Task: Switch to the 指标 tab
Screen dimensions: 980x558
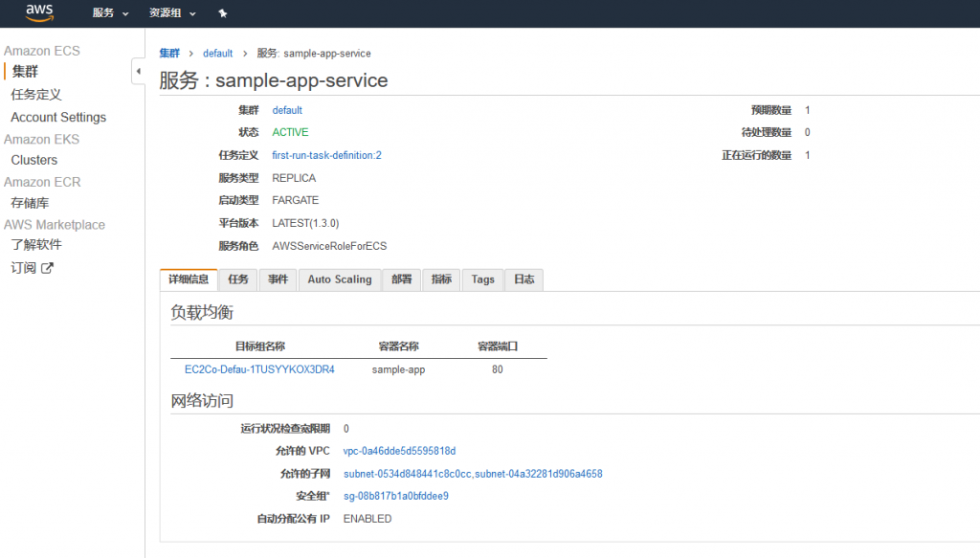Action: [x=441, y=279]
